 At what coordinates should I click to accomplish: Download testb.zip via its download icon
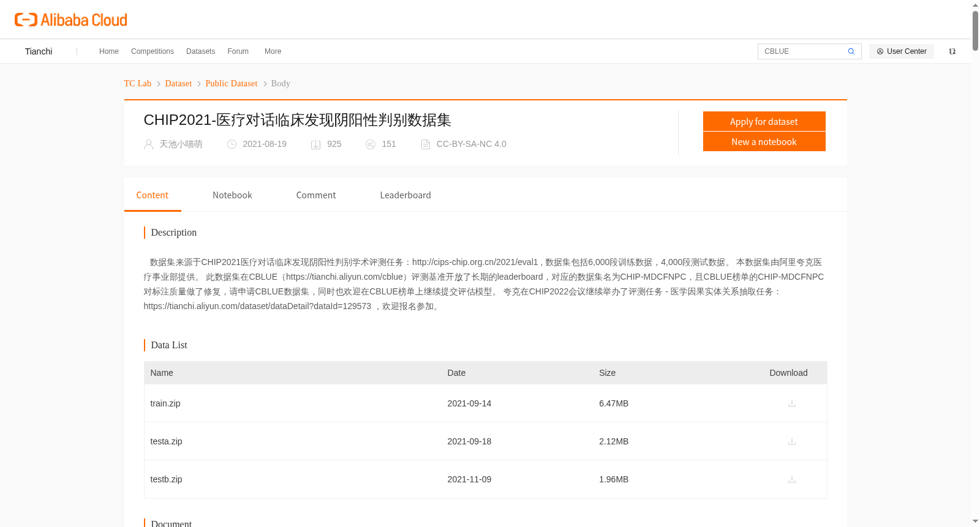791,479
